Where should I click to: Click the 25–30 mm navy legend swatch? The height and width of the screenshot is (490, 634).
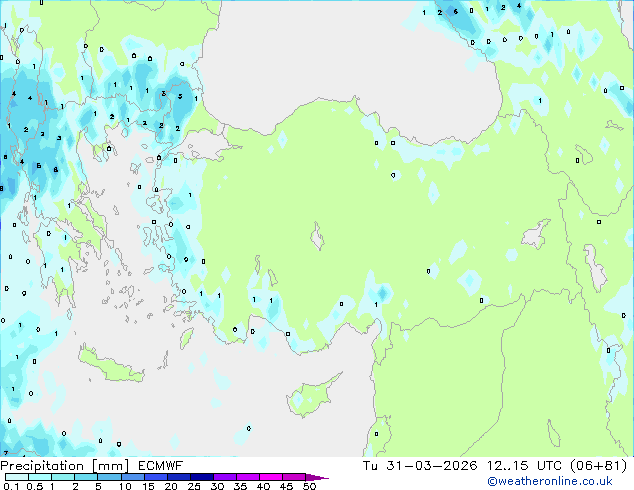[201, 477]
